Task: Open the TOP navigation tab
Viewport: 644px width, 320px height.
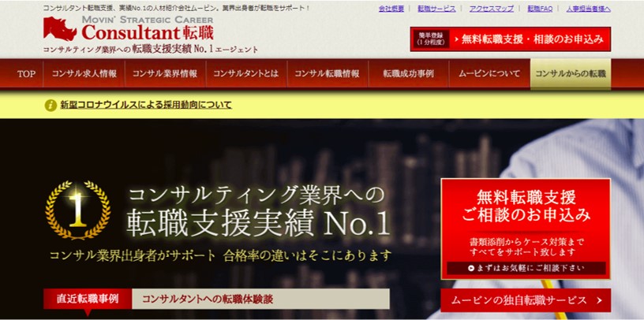Action: (x=26, y=74)
